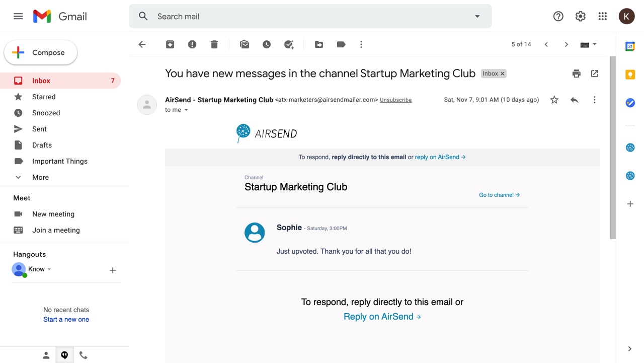The image size is (644, 363).
Task: Open Google Tasks side panel
Action: (630, 103)
